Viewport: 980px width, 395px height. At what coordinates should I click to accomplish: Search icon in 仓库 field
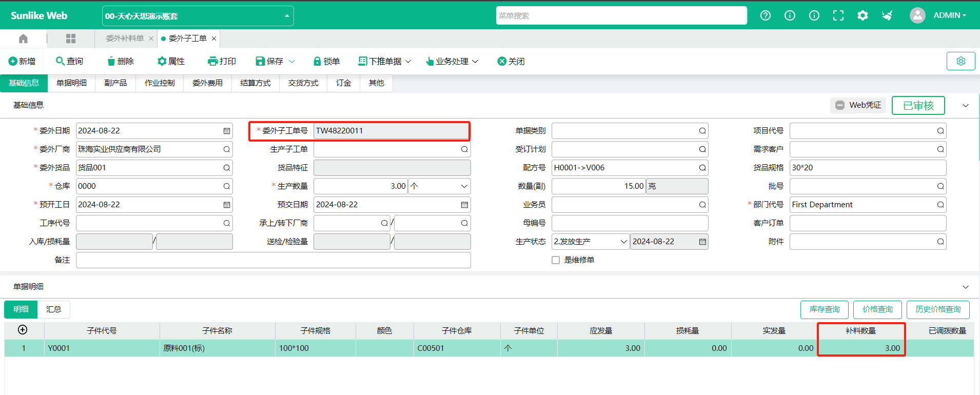coord(226,186)
